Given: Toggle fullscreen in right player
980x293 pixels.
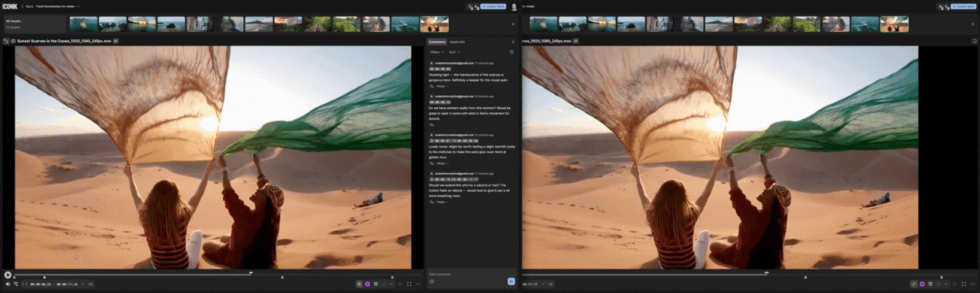Looking at the screenshot, I should 964,284.
